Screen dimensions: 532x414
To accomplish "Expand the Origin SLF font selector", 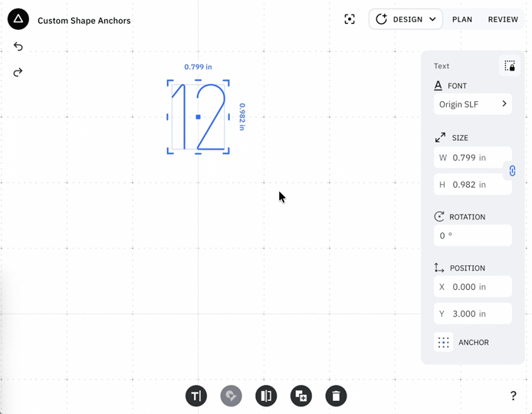I will click(x=472, y=104).
